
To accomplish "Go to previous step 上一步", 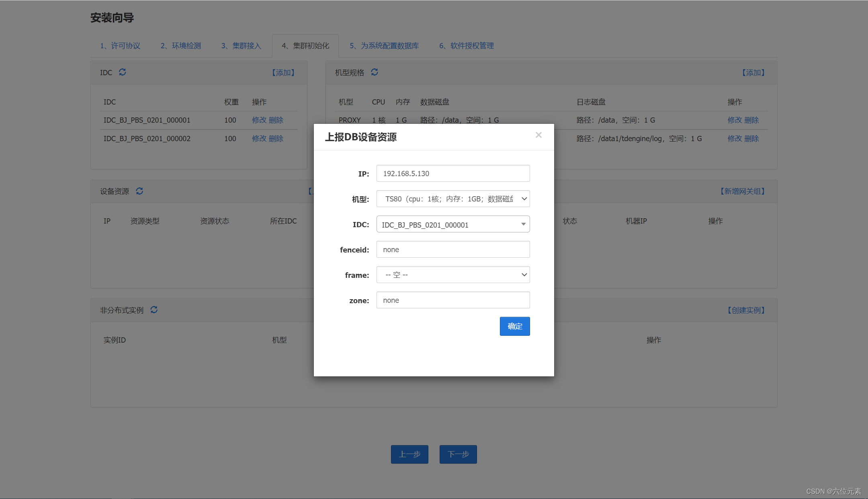I will pyautogui.click(x=409, y=454).
